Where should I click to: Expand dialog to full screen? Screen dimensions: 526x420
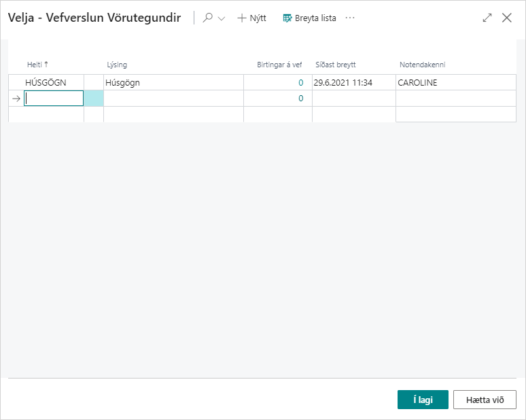coord(487,18)
